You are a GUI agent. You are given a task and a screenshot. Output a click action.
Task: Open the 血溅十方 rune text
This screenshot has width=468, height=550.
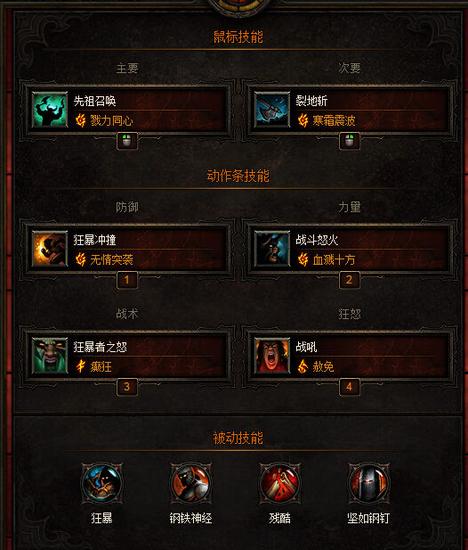pos(334,260)
